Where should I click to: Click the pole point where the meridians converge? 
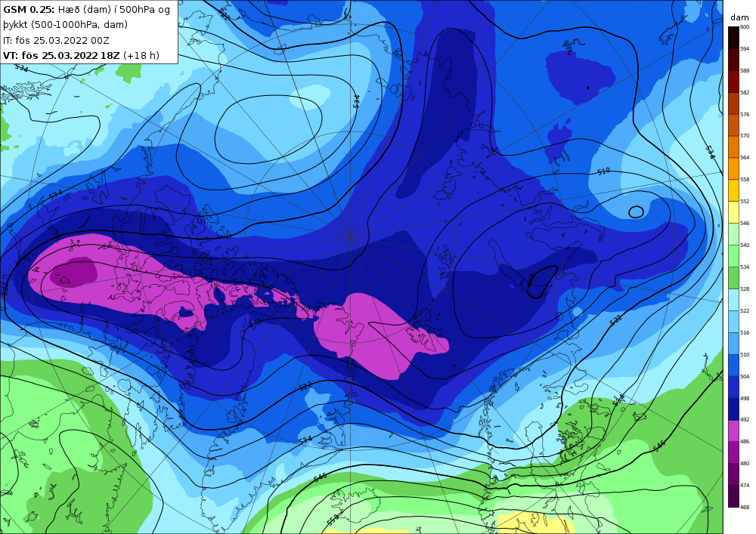point(351,236)
